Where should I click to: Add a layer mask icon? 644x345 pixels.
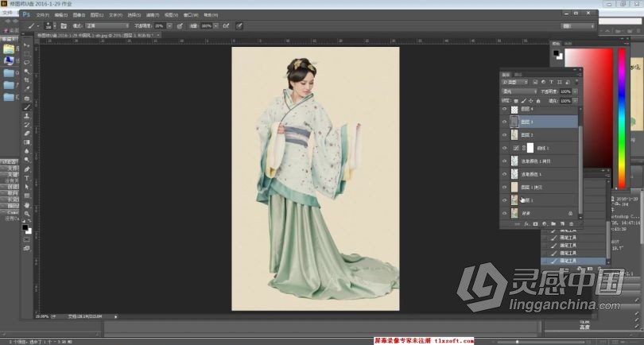pos(536,224)
